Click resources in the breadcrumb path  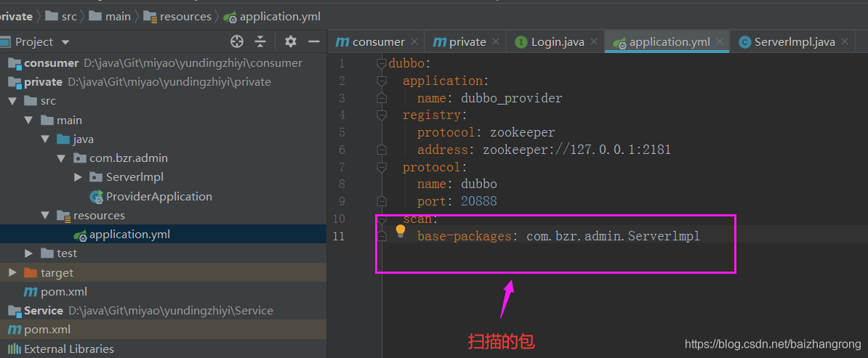(185, 17)
